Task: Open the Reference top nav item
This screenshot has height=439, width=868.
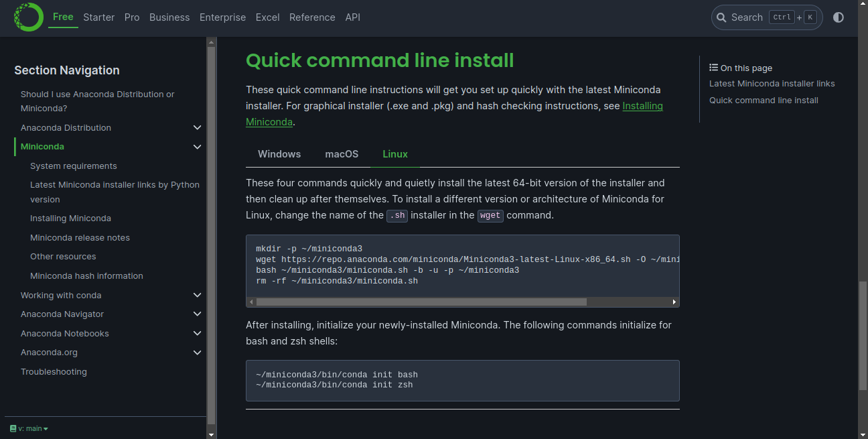Action: pyautogui.click(x=312, y=17)
